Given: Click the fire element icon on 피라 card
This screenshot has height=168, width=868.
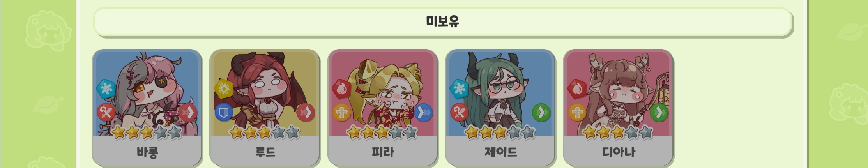Looking at the screenshot, I should [x=341, y=88].
